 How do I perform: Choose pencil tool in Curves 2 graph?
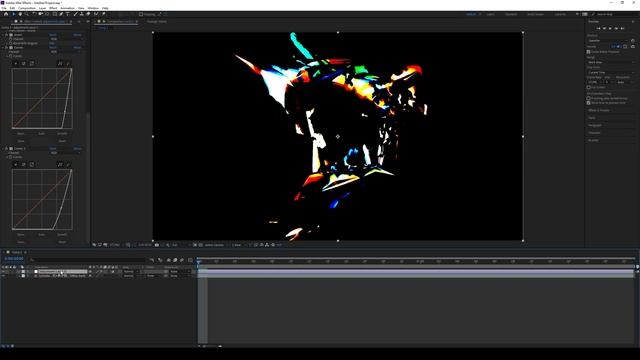pyautogui.click(x=68, y=164)
